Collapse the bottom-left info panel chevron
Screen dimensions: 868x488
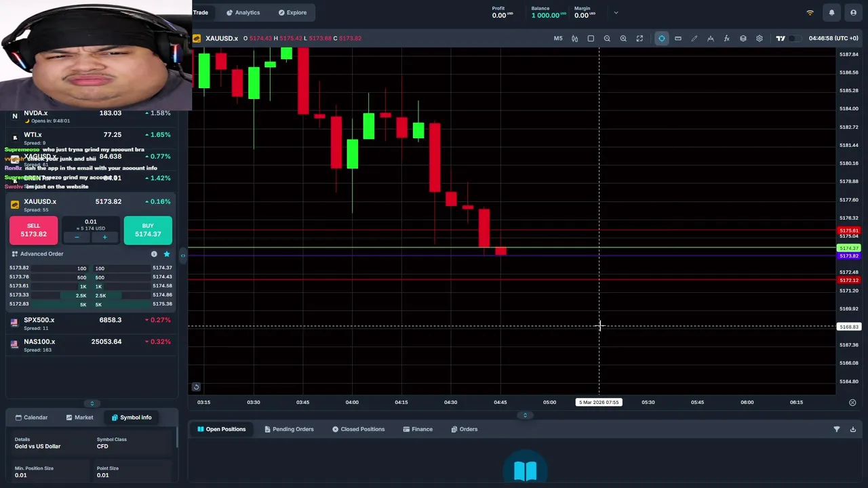coord(92,404)
